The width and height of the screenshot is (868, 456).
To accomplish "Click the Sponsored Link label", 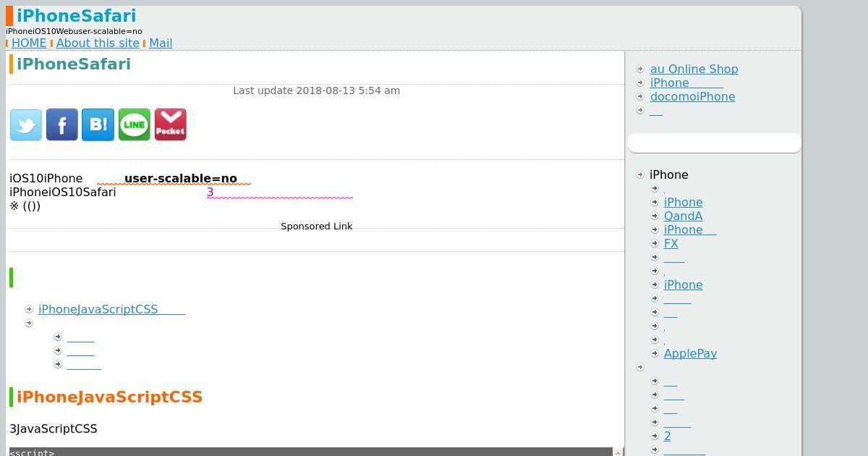I will click(x=316, y=227).
